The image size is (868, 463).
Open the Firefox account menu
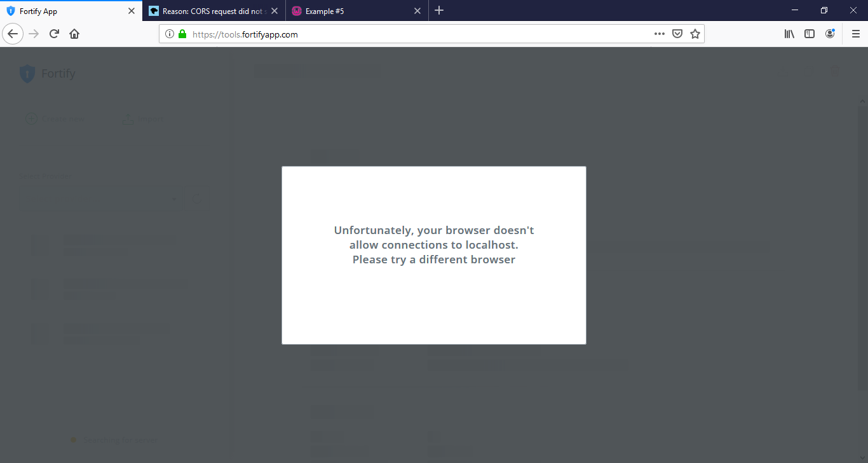click(x=831, y=33)
